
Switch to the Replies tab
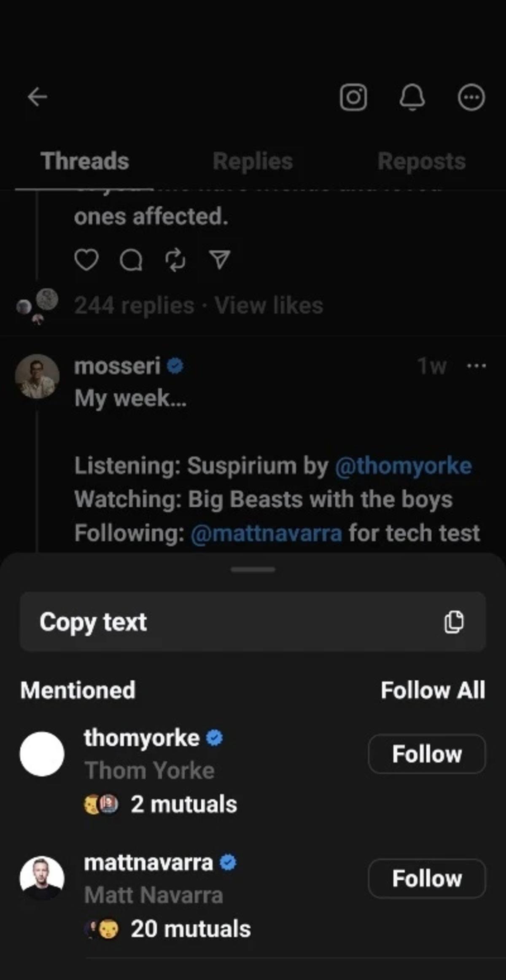click(253, 161)
